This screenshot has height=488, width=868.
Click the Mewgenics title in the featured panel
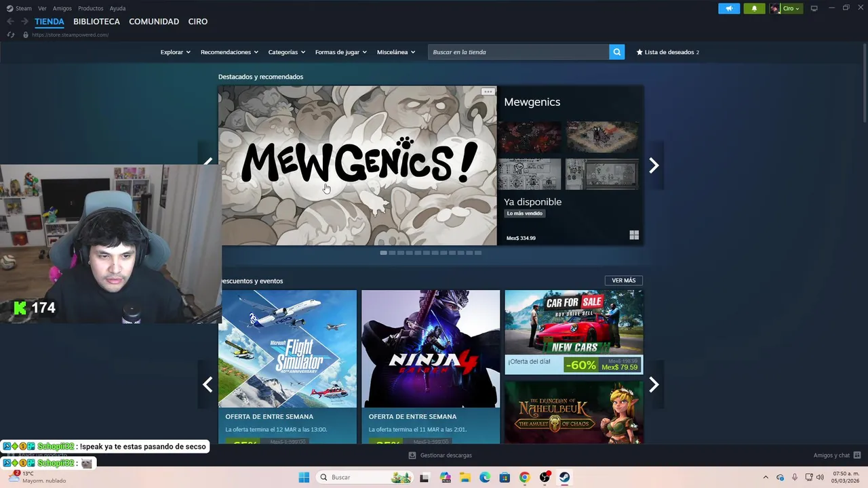pyautogui.click(x=532, y=102)
